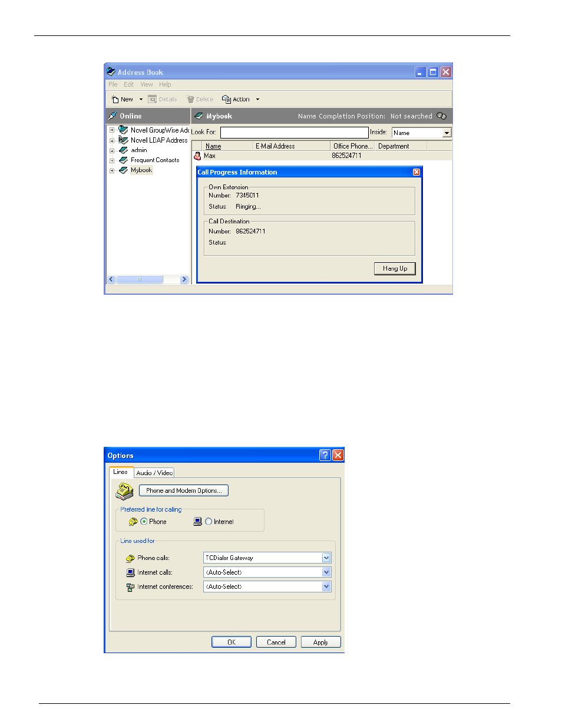Screen dimensions: 562x728
Task: Click Apply in the Options dialog
Action: 321,642
